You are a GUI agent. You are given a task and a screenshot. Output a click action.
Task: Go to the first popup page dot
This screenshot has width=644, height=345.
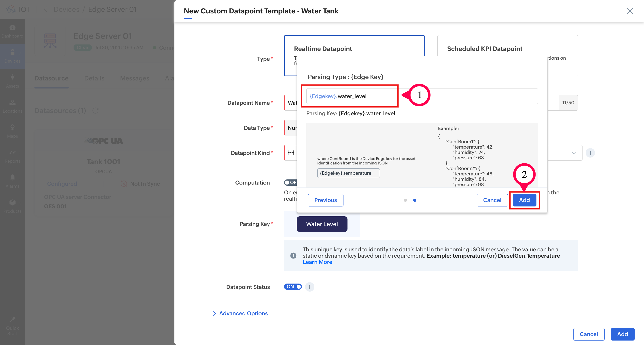405,200
